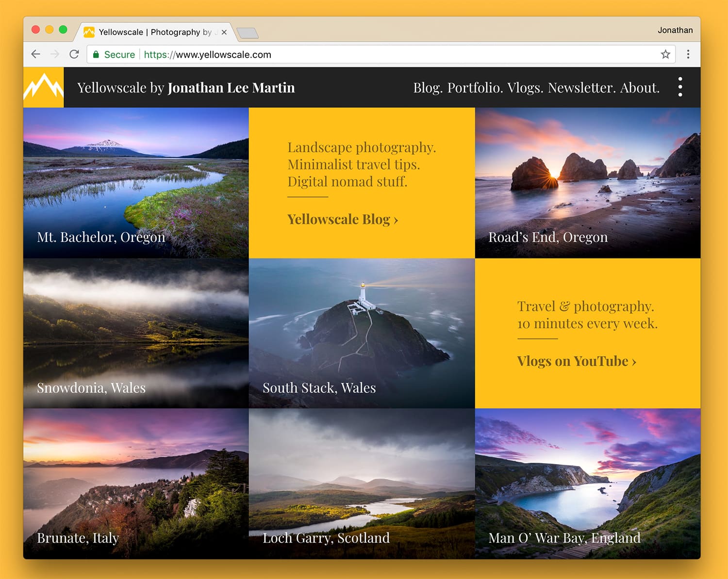Image resolution: width=728 pixels, height=579 pixels.
Task: Open a new browser tab
Action: (x=248, y=32)
